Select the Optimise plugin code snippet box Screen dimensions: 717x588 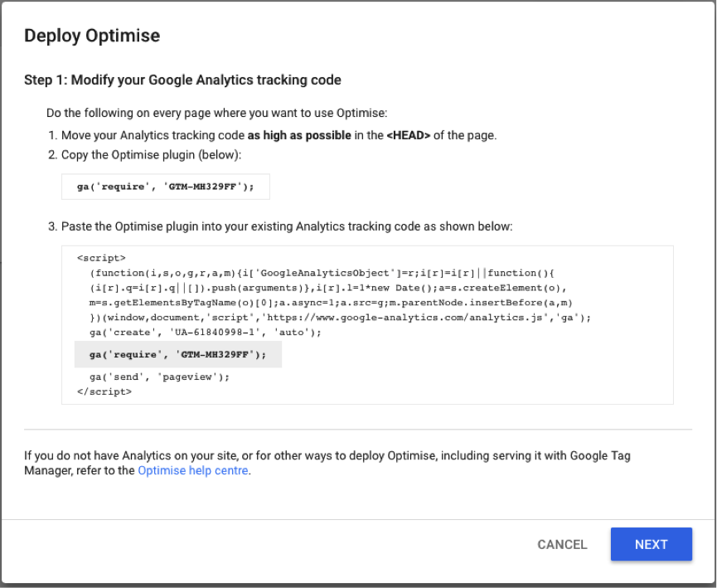[x=166, y=187]
